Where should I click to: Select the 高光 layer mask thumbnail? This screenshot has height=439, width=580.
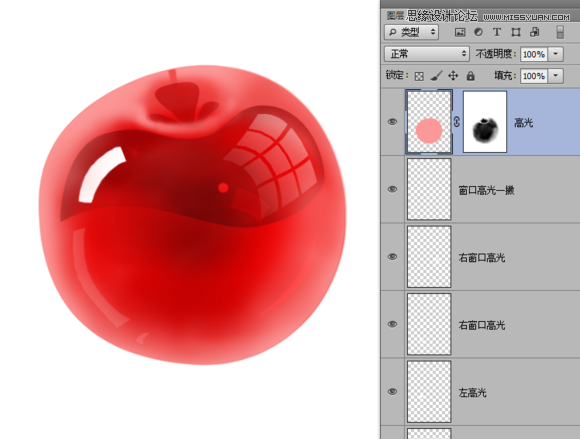click(x=485, y=122)
